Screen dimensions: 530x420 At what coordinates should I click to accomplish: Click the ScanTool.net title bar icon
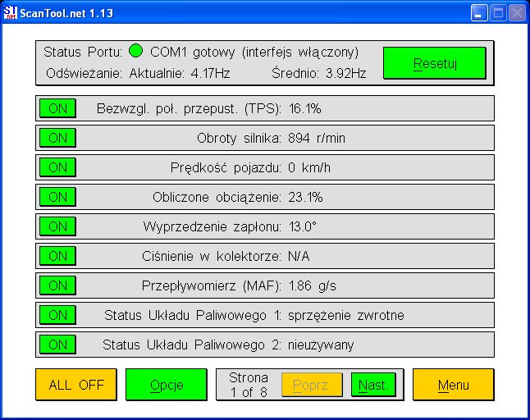(11, 12)
